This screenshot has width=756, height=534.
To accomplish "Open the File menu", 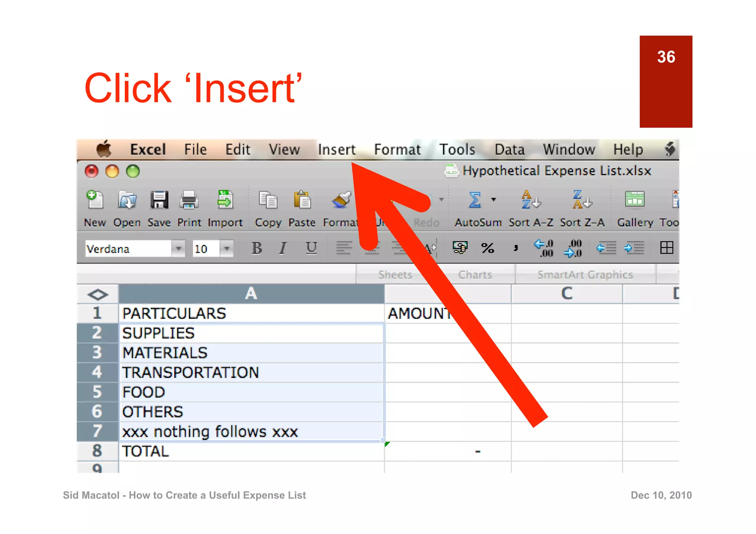I will point(195,149).
